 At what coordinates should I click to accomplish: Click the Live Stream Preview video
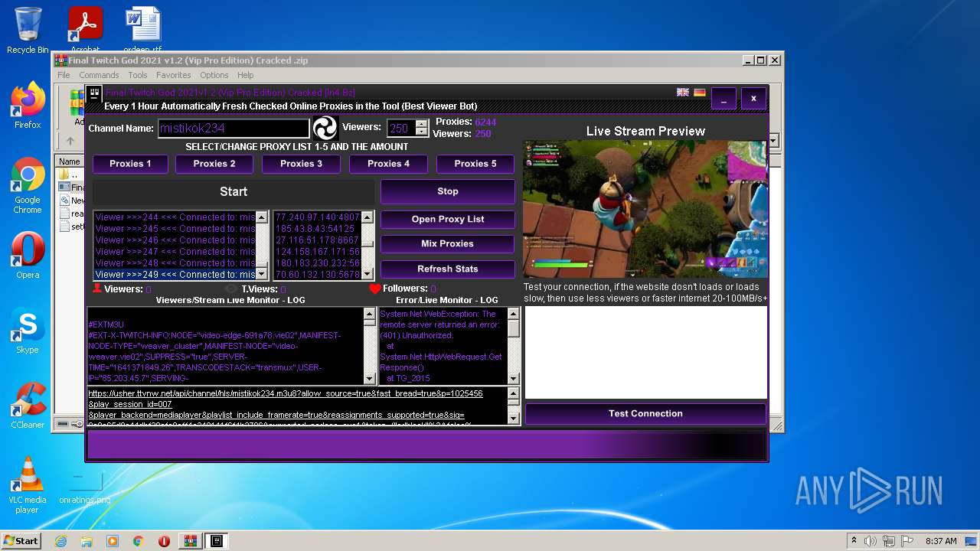645,209
